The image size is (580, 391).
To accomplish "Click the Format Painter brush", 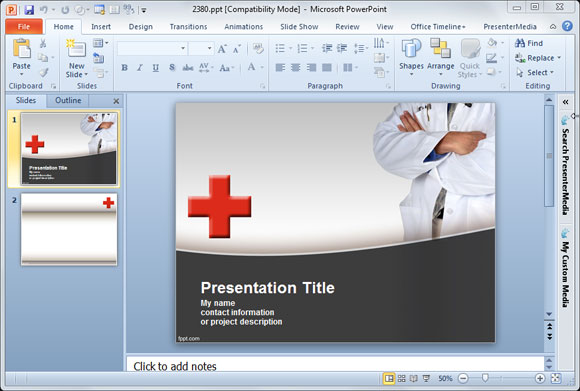I will pos(44,72).
